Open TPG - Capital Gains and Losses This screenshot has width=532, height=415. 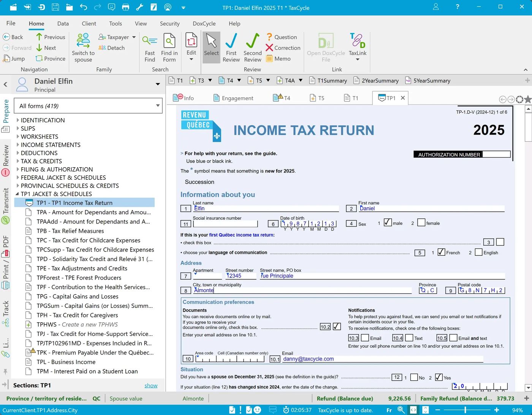point(78,296)
